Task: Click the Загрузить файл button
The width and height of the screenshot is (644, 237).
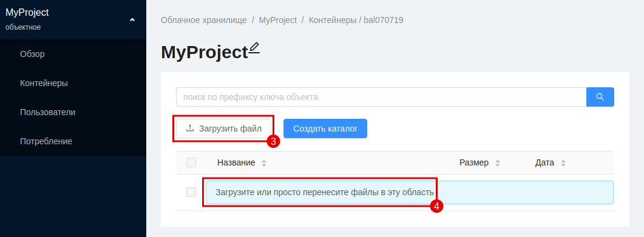Action: point(224,129)
